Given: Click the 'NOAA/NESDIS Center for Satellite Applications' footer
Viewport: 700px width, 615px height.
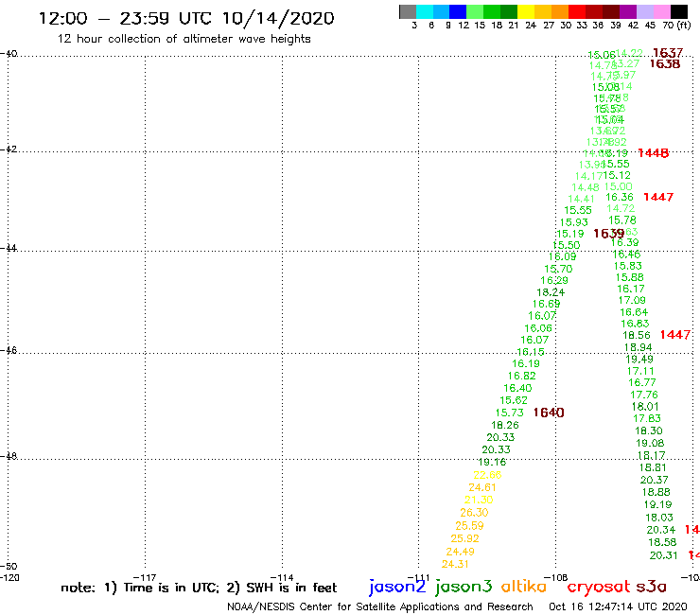Looking at the screenshot, I should [x=380, y=606].
